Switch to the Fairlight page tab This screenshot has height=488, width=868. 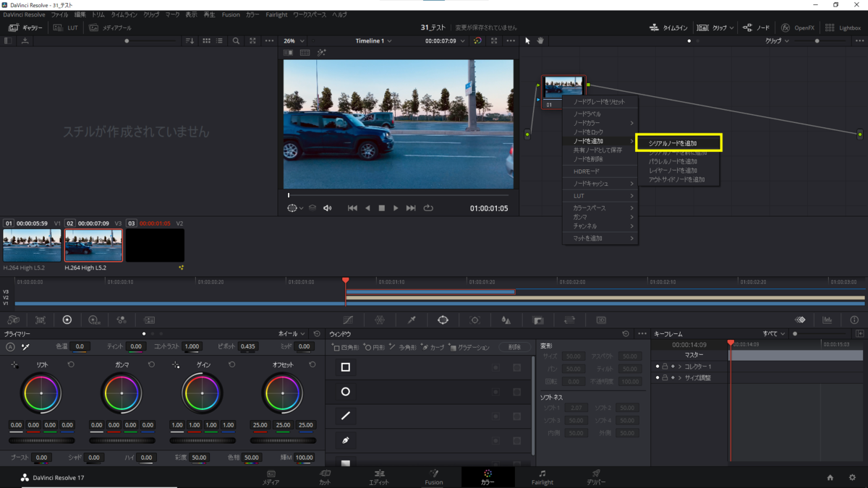542,477
